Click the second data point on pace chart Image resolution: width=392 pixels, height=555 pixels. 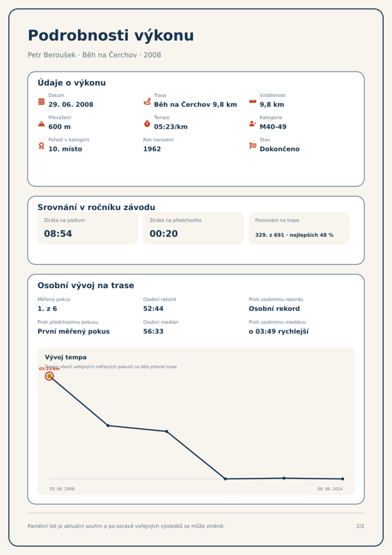click(108, 426)
